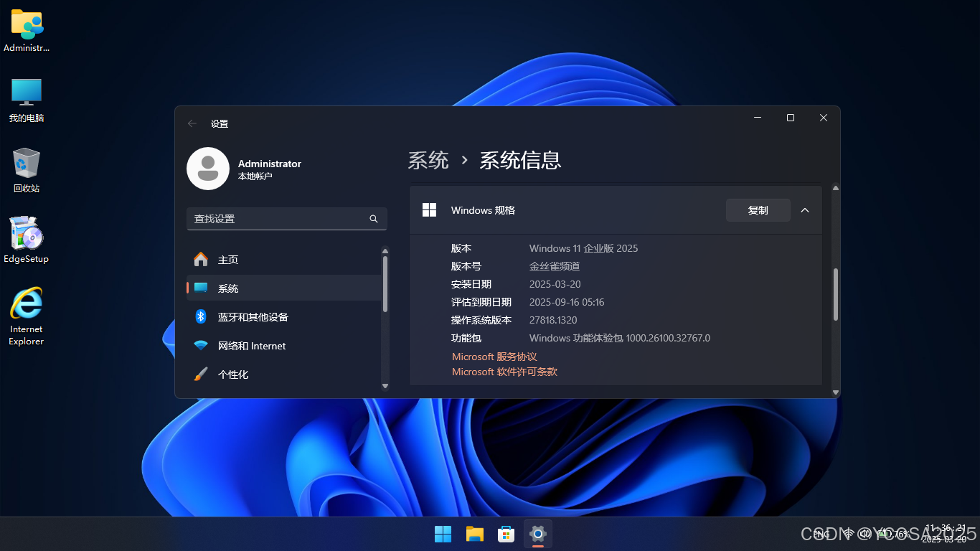Open Microsoft Store from the taskbar

click(507, 534)
